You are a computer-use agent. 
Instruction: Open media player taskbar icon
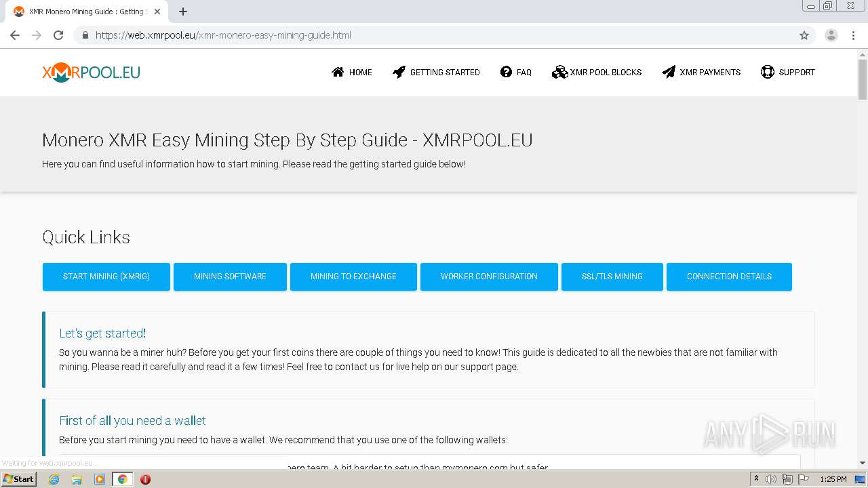click(100, 479)
